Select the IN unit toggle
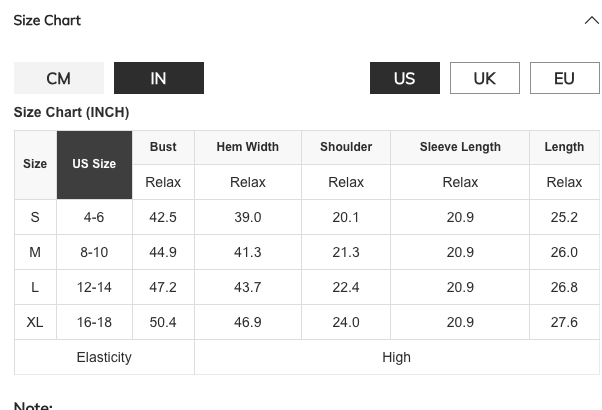The image size is (602, 410). pos(159,78)
